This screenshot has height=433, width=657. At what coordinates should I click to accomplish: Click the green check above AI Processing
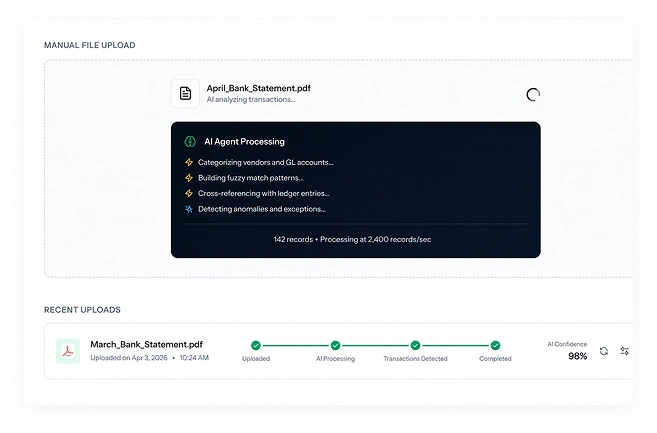point(335,345)
